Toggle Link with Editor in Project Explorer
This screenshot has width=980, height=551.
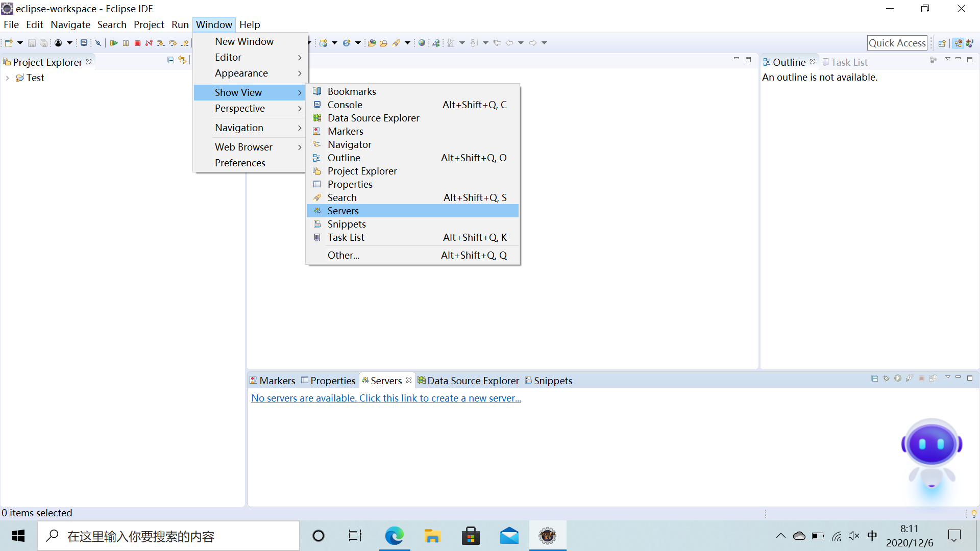click(182, 60)
